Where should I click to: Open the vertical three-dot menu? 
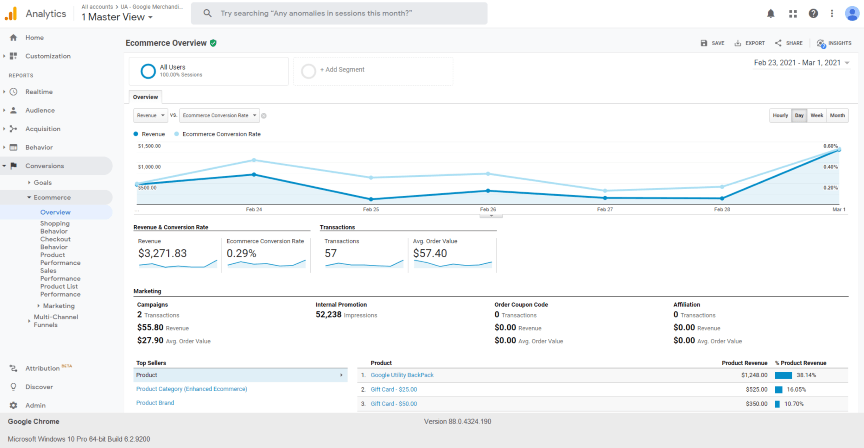[831, 14]
